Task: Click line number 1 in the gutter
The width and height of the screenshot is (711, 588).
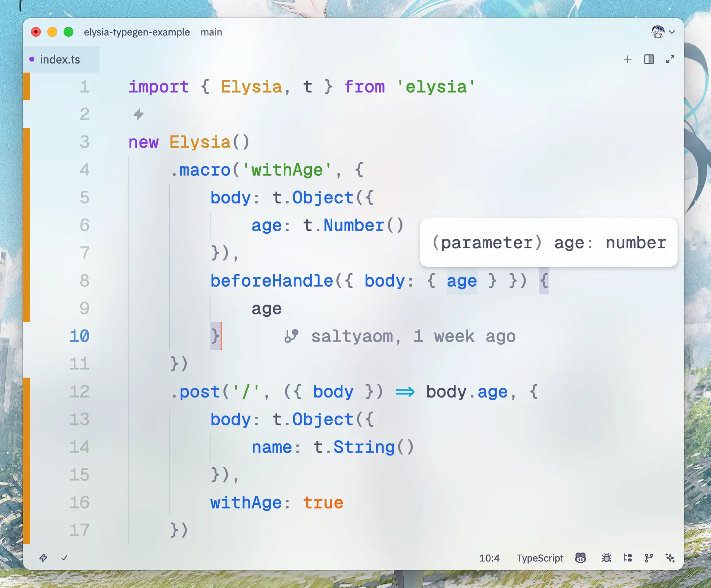Action: coord(84,87)
